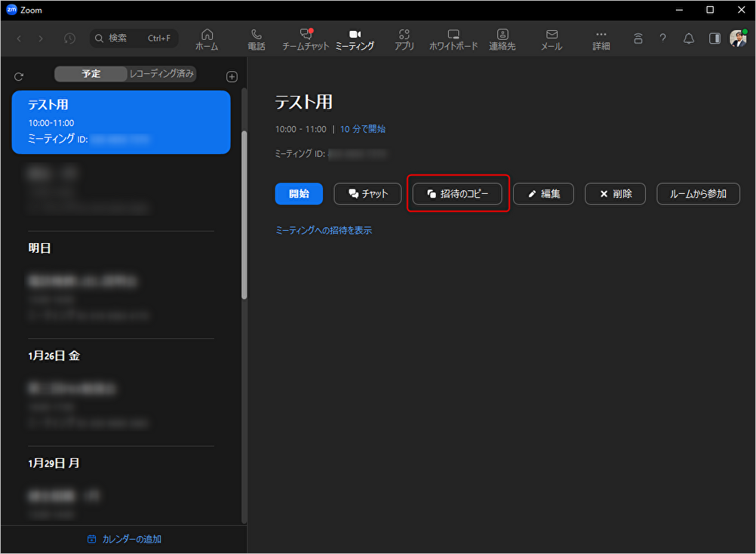The width and height of the screenshot is (756, 554).
Task: Click the meeting list scrollbar
Action: click(x=244, y=215)
